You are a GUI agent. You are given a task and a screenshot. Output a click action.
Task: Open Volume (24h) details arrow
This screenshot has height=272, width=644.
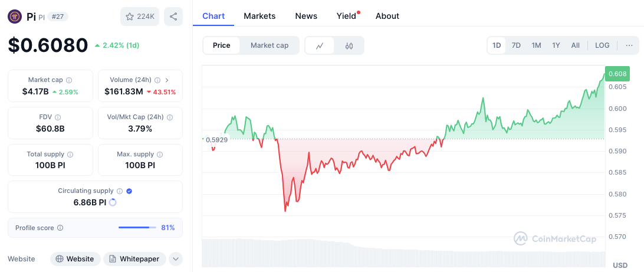(167, 80)
